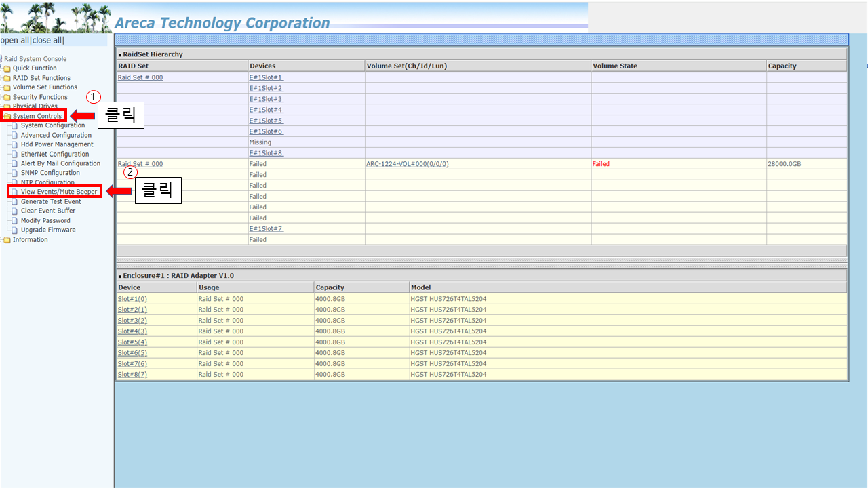Open the Slot#6(5) device link

point(132,353)
